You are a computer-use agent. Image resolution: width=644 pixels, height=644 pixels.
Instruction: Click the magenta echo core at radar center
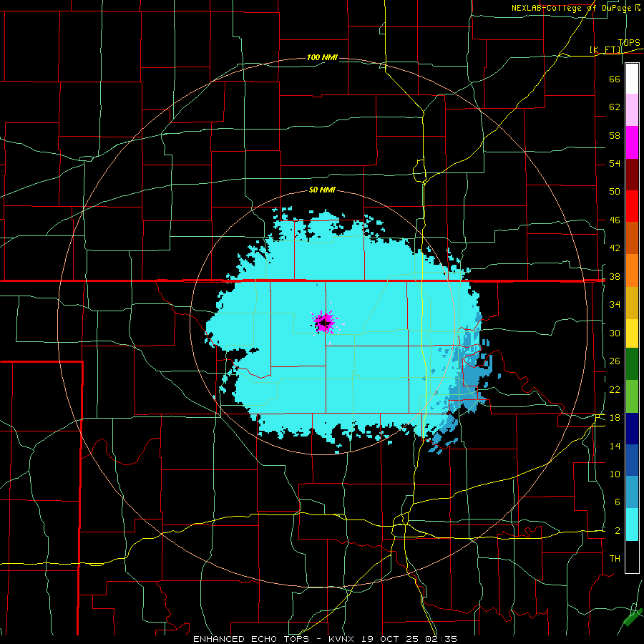pyautogui.click(x=324, y=322)
